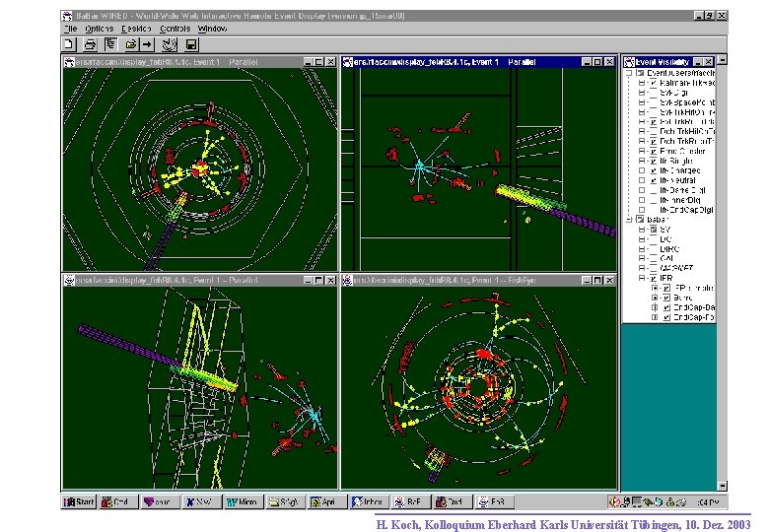
Task: Select the EndCap-Ba tree label
Action: tap(693, 307)
